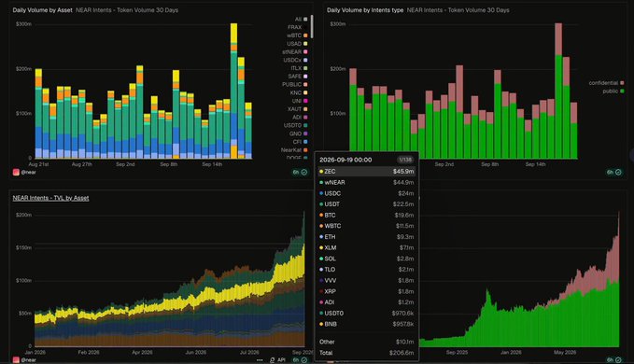Toggle wBTC series in asset legend
Image resolution: width=634 pixels, height=364 pixels.
point(297,35)
